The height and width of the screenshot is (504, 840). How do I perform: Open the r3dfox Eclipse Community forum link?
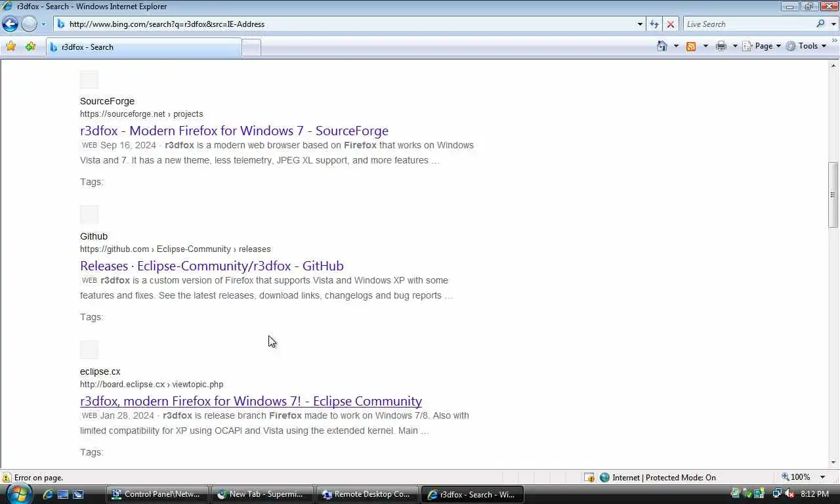click(251, 401)
